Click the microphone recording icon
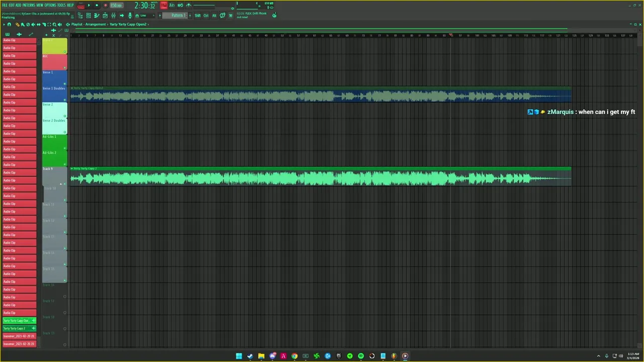The width and height of the screenshot is (644, 362). (130, 16)
